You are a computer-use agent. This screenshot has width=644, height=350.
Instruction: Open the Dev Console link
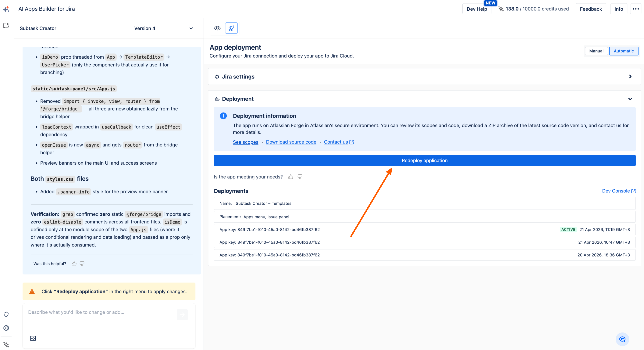tap(619, 191)
